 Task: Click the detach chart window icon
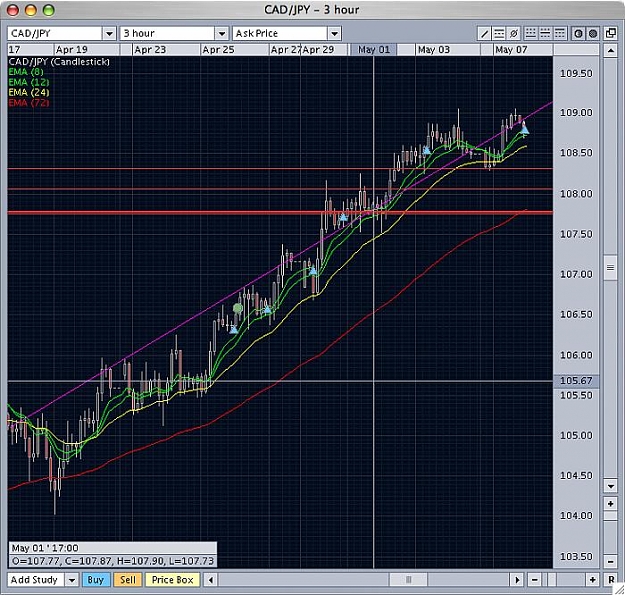[x=611, y=33]
